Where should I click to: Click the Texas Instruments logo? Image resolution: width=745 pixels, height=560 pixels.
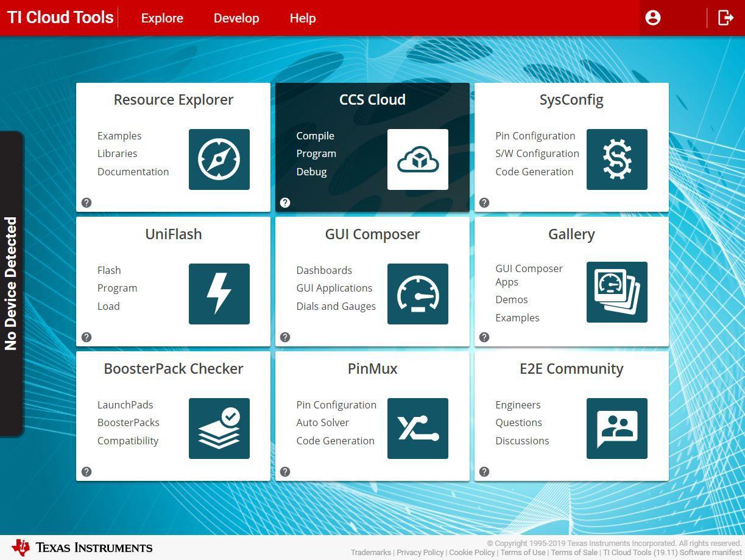[x=82, y=547]
